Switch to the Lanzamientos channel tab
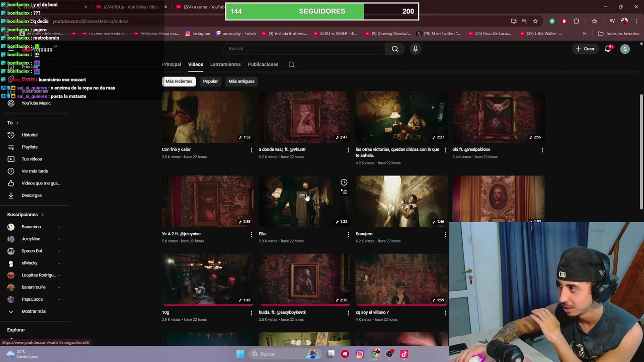This screenshot has width=644, height=362. click(x=225, y=64)
